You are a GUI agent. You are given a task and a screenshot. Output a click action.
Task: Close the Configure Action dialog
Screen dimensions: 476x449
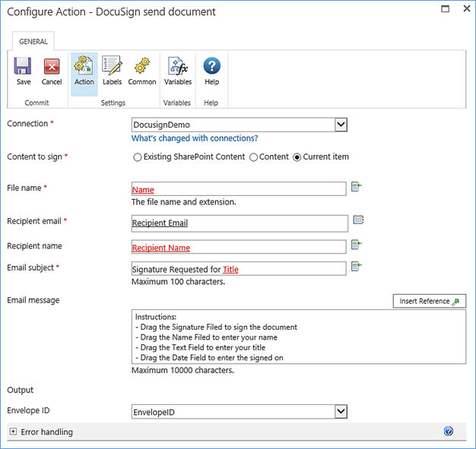click(x=467, y=8)
